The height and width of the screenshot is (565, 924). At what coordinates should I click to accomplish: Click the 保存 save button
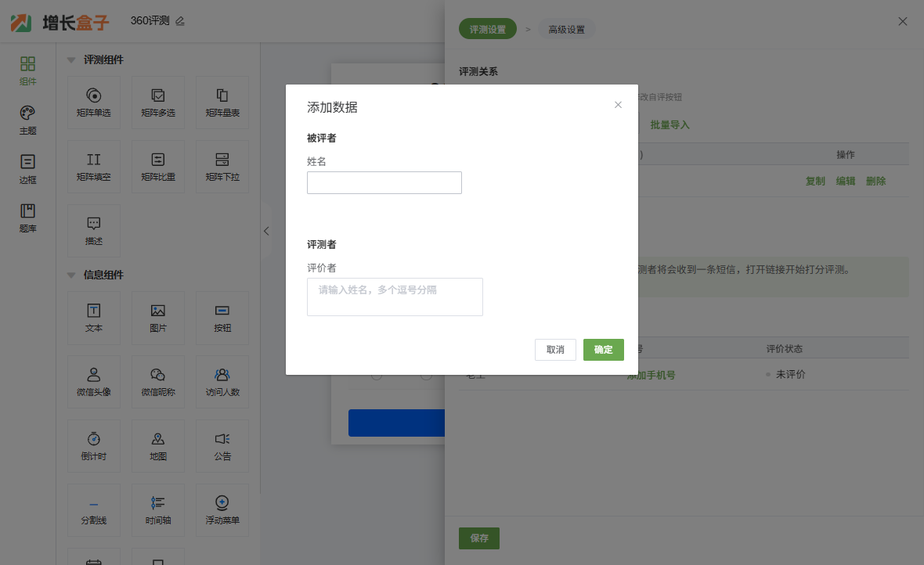(479, 538)
